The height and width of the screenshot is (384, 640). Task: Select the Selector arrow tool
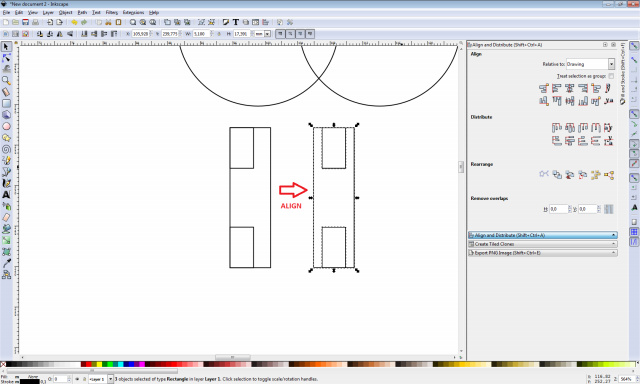point(6,47)
